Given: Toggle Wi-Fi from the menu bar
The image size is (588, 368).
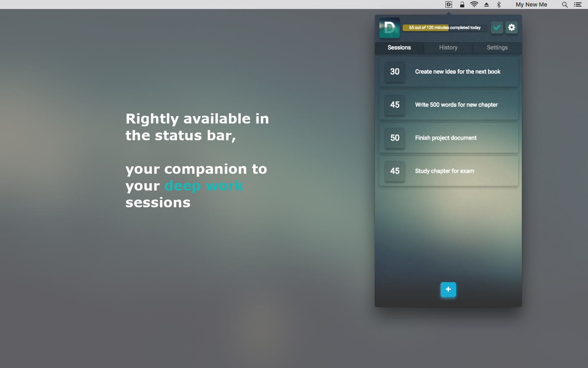Looking at the screenshot, I should (x=474, y=4).
